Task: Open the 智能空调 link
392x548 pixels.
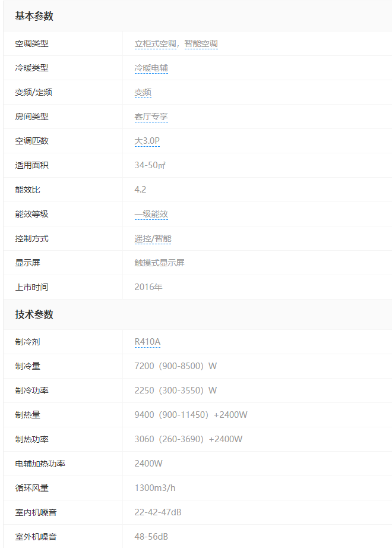Action: click(201, 43)
